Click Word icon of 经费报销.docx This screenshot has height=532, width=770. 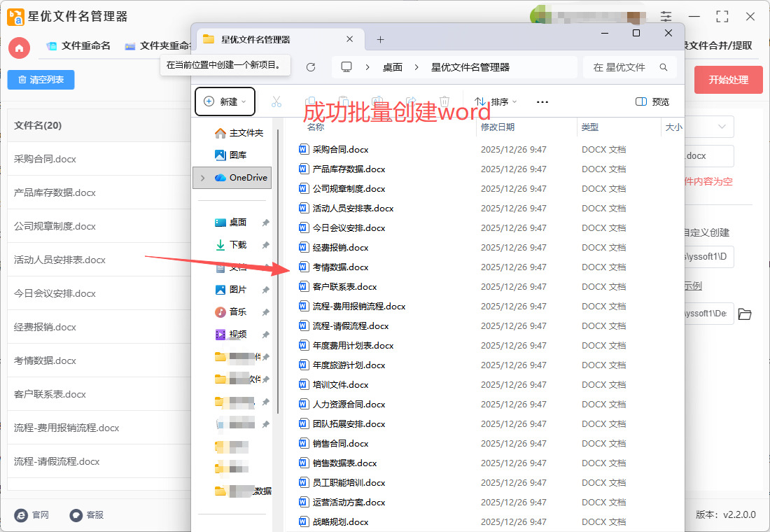coord(304,247)
